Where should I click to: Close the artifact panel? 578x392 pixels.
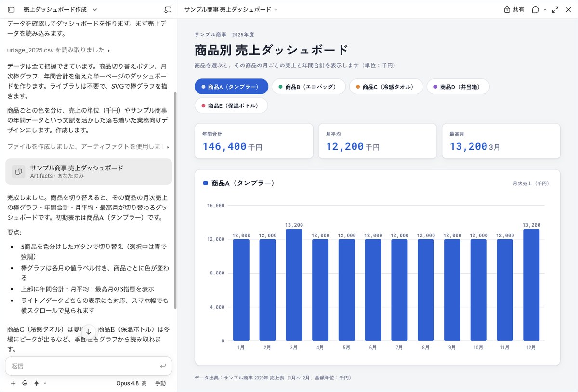point(568,9)
